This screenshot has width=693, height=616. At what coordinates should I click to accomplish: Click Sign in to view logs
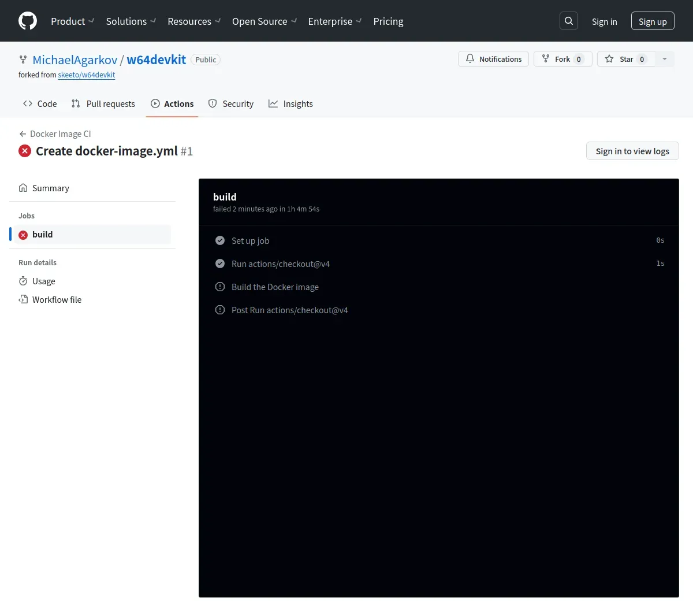(632, 151)
